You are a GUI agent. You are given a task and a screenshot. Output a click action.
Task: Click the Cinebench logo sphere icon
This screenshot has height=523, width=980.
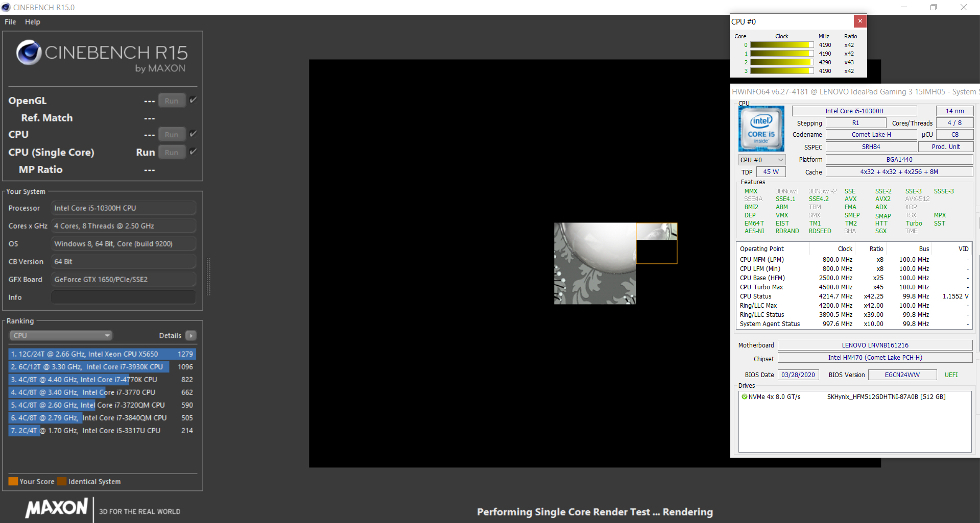click(x=29, y=53)
